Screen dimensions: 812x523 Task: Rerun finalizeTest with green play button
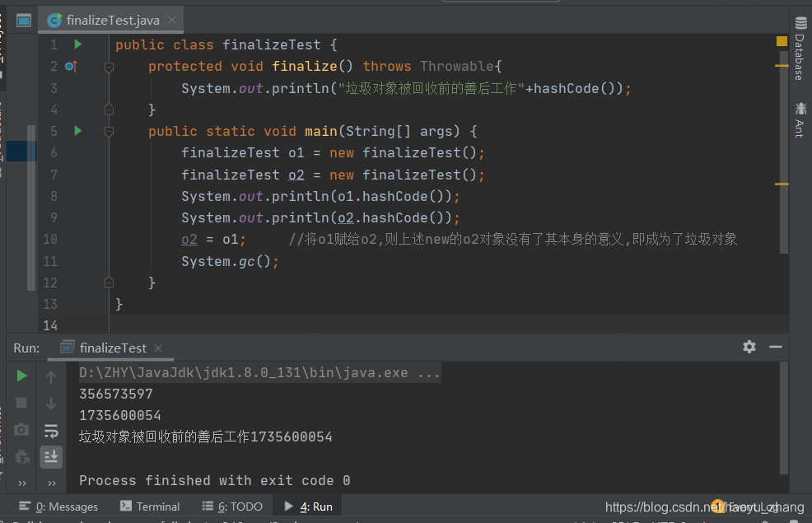tap(21, 376)
